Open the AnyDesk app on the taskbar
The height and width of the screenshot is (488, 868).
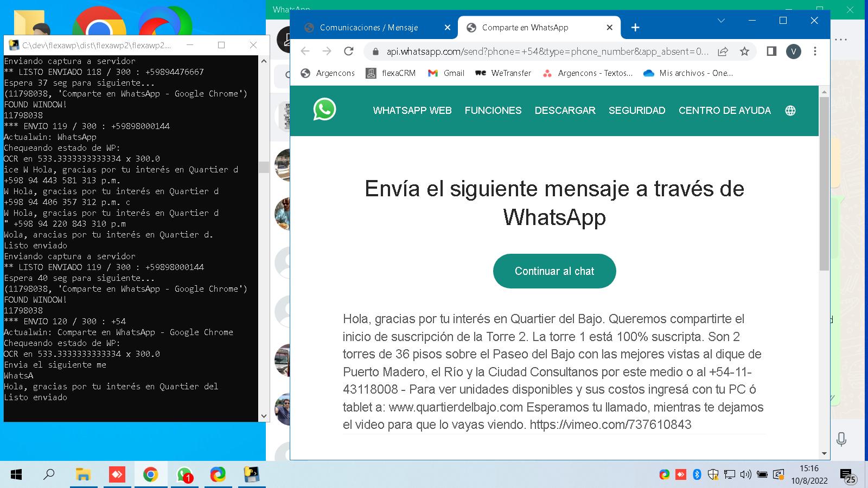(x=117, y=475)
